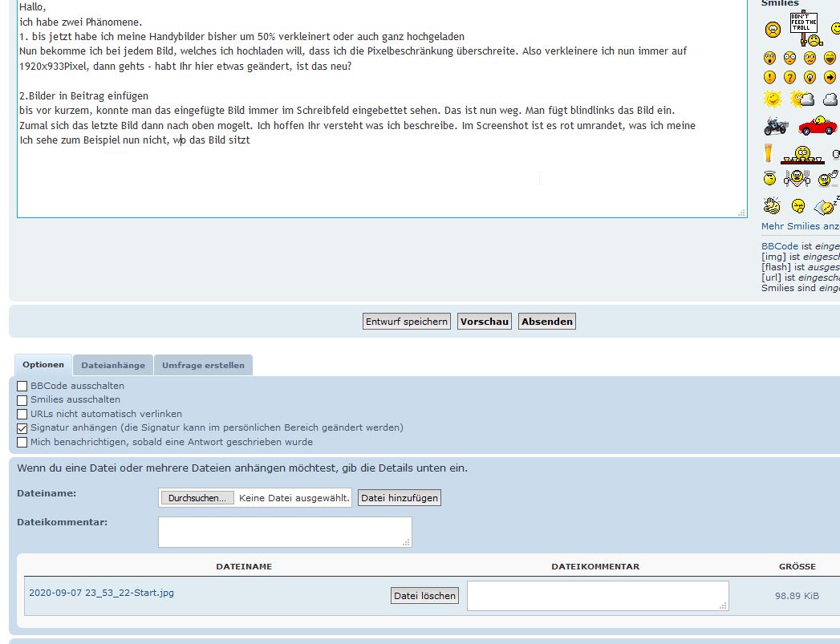Switch to the Dateianhänge tab
This screenshot has height=644, width=840.
click(113, 365)
